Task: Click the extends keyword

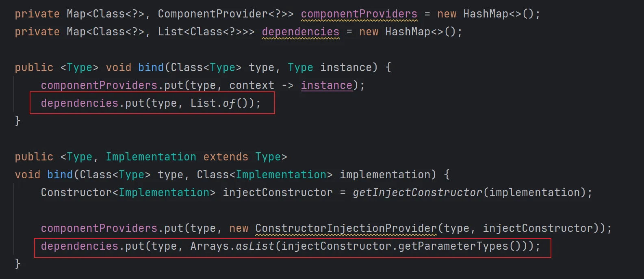Action: pyautogui.click(x=226, y=157)
